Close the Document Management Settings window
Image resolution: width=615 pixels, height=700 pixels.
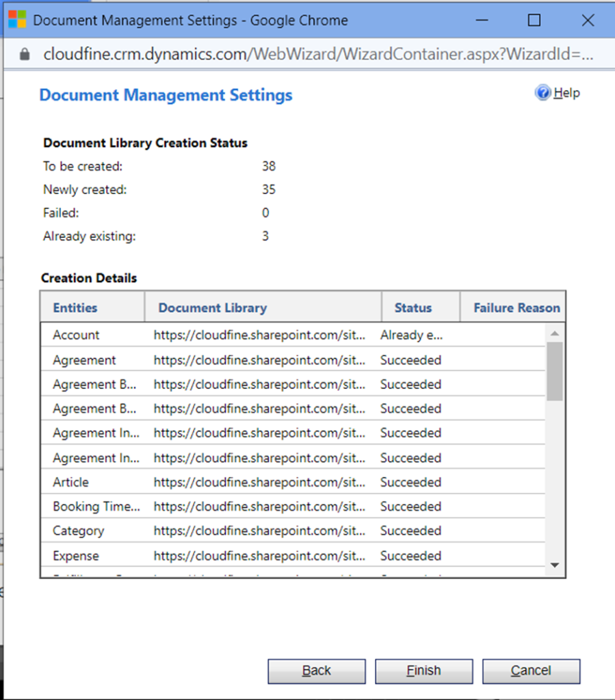588,20
